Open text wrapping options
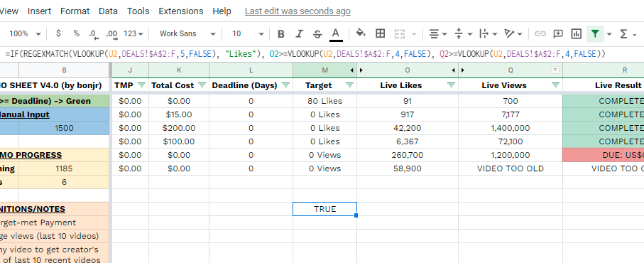 (489, 33)
